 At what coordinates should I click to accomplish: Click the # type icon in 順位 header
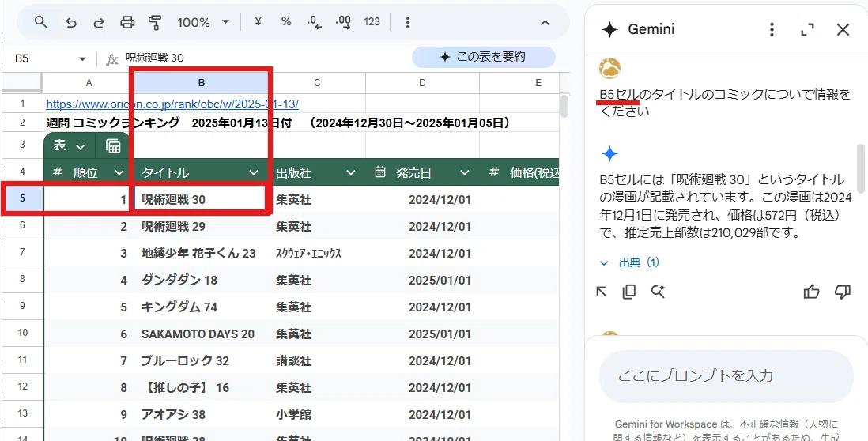(57, 172)
